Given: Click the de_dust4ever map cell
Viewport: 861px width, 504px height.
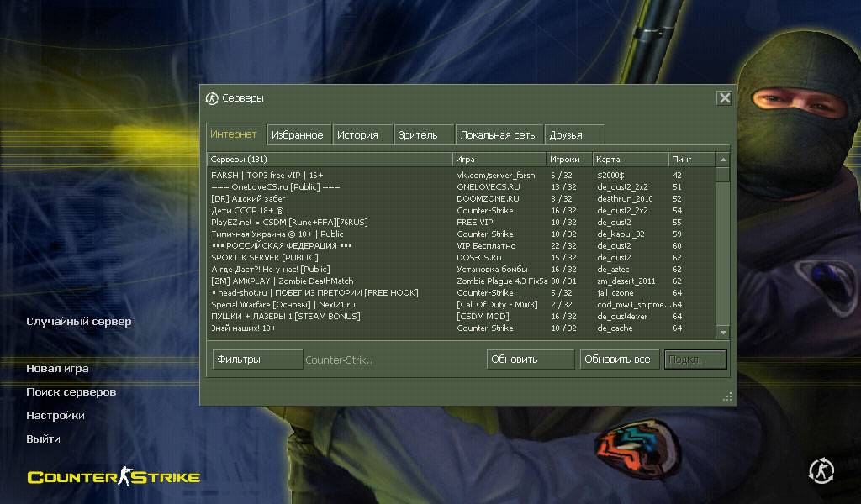Looking at the screenshot, I should click(622, 317).
